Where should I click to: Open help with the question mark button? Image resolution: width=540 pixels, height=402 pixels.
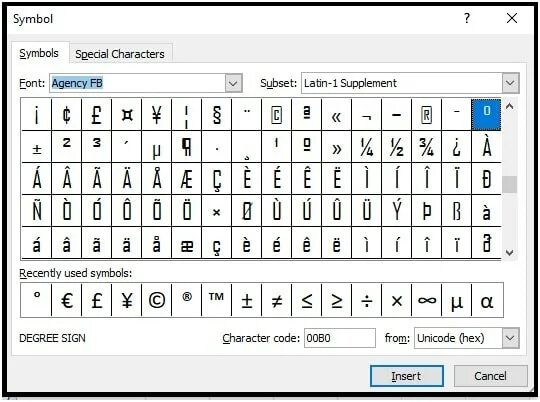click(x=467, y=18)
